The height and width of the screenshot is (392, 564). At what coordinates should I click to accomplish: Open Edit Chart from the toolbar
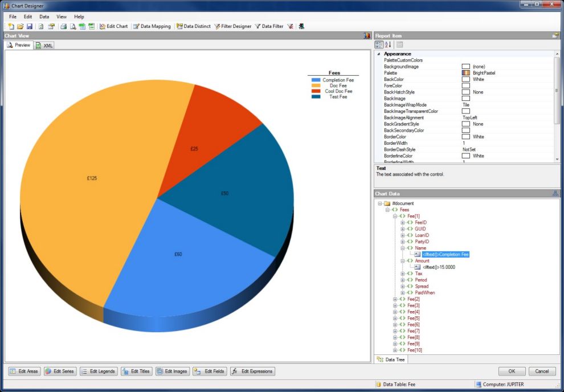113,26
